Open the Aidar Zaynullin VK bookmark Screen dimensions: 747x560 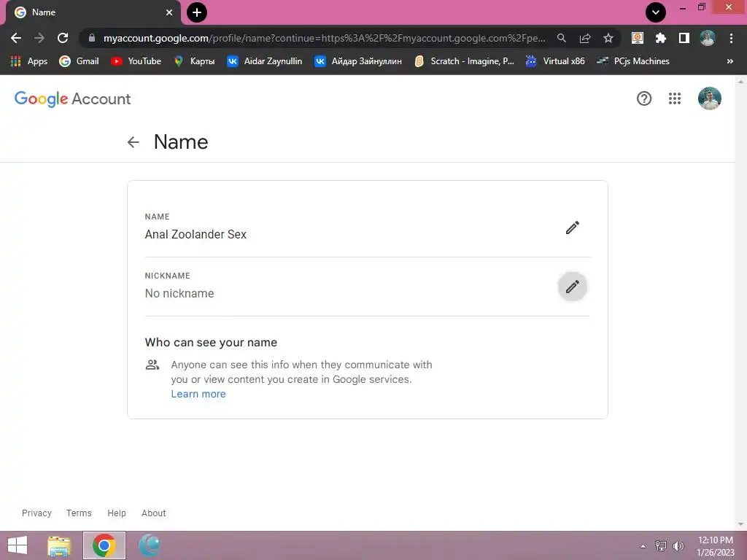click(x=264, y=61)
